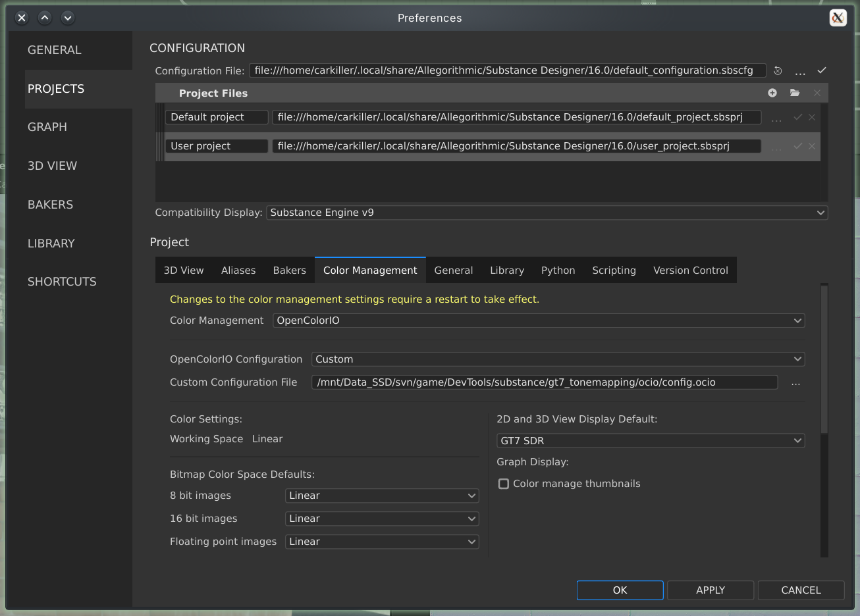860x616 pixels.
Task: Change Floating point images color space dropdown
Action: [x=382, y=542]
